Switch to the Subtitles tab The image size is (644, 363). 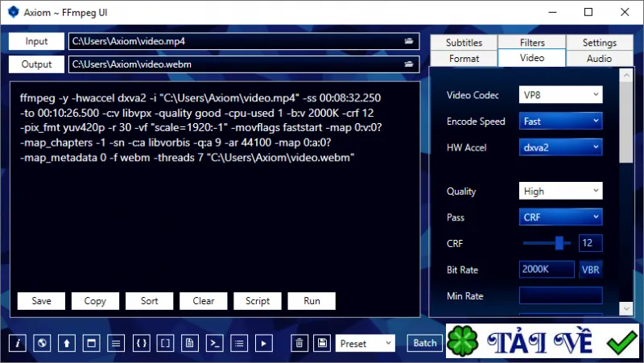pyautogui.click(x=464, y=43)
